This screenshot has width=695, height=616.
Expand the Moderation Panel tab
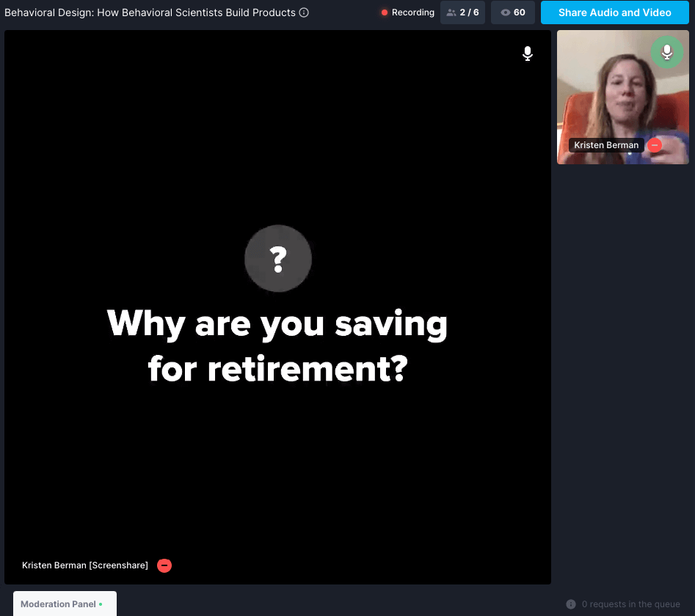pos(59,604)
